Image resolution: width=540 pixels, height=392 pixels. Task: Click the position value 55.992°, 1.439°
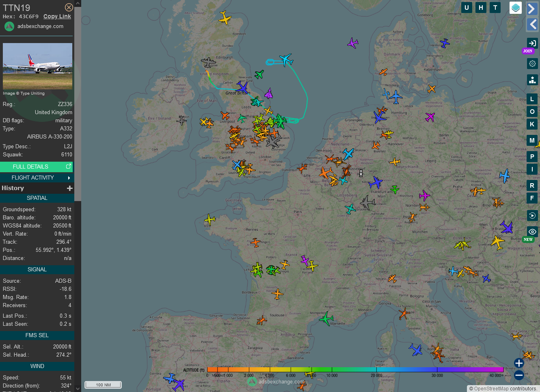(53, 250)
